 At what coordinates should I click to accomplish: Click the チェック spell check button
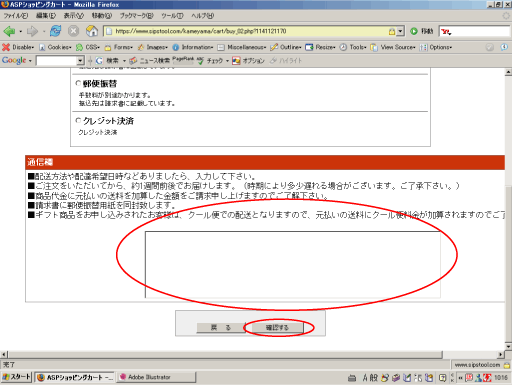point(210,61)
